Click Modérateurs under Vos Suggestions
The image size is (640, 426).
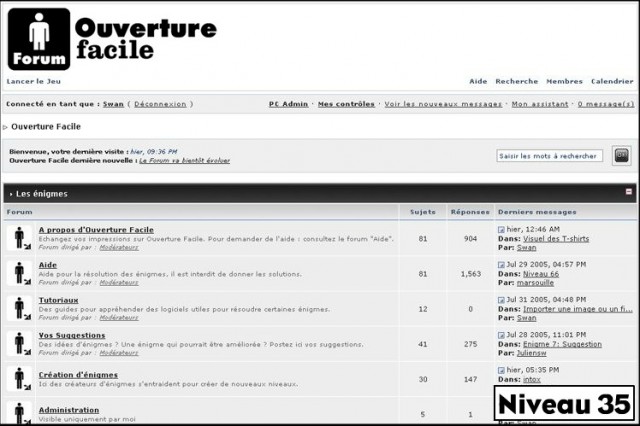[119, 353]
